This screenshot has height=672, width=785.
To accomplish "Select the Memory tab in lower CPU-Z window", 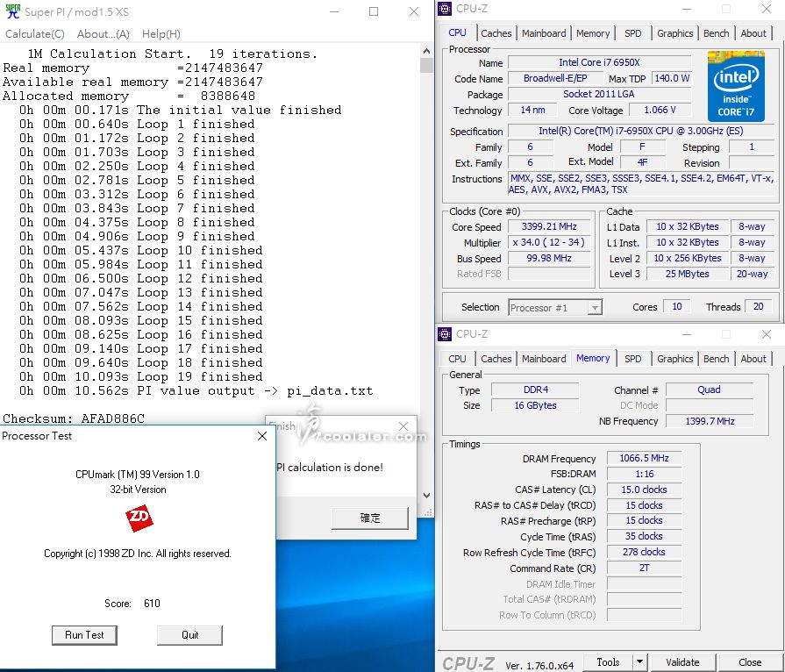I will [593, 358].
